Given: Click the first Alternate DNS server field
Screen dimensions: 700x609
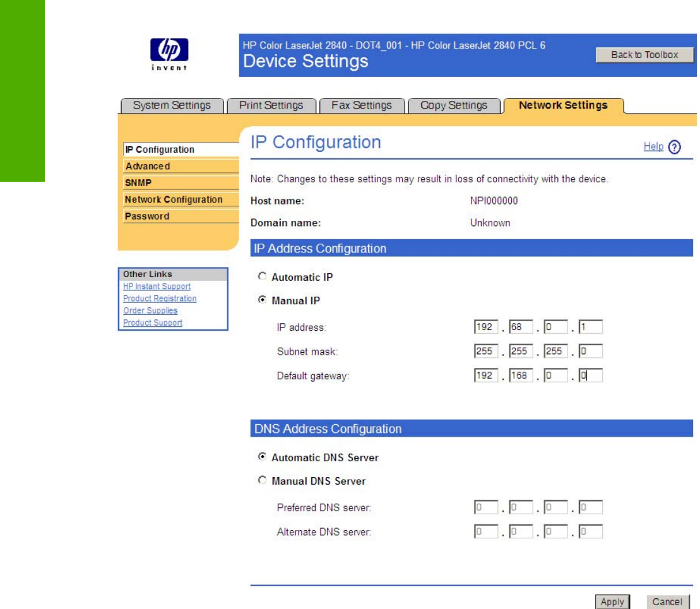Looking at the screenshot, I should pyautogui.click(x=486, y=531).
